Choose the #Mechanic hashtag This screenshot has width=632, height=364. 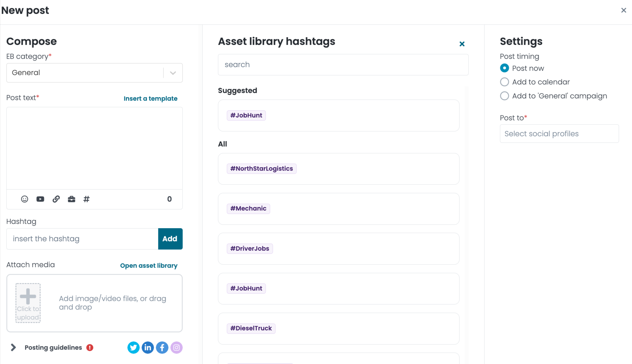point(248,208)
